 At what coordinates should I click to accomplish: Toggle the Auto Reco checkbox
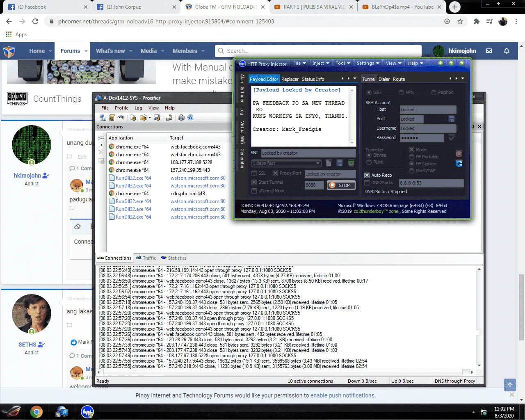(367, 175)
